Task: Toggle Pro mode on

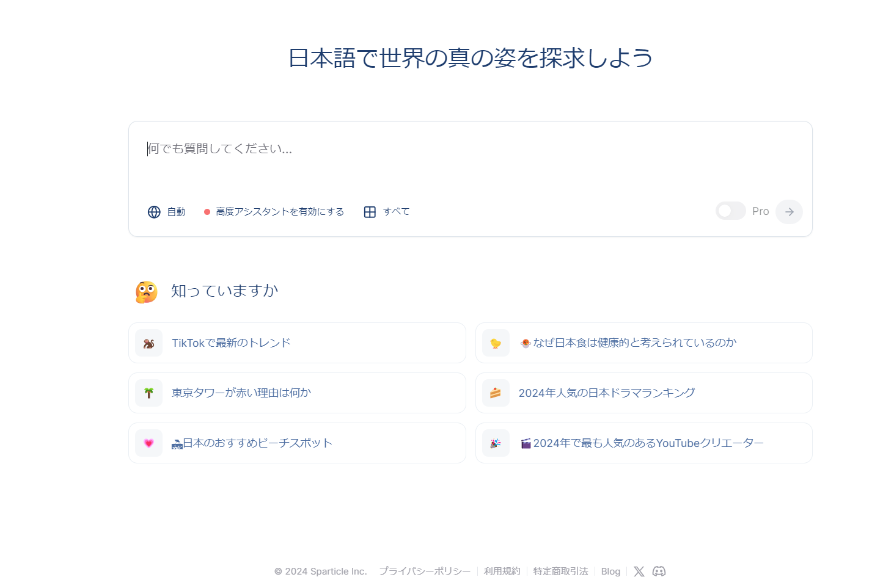Action: click(x=731, y=211)
